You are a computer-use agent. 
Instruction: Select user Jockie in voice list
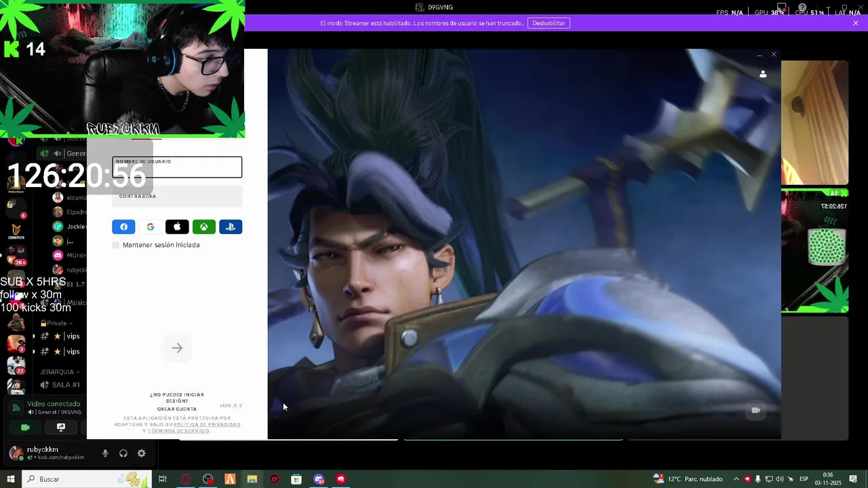point(69,226)
